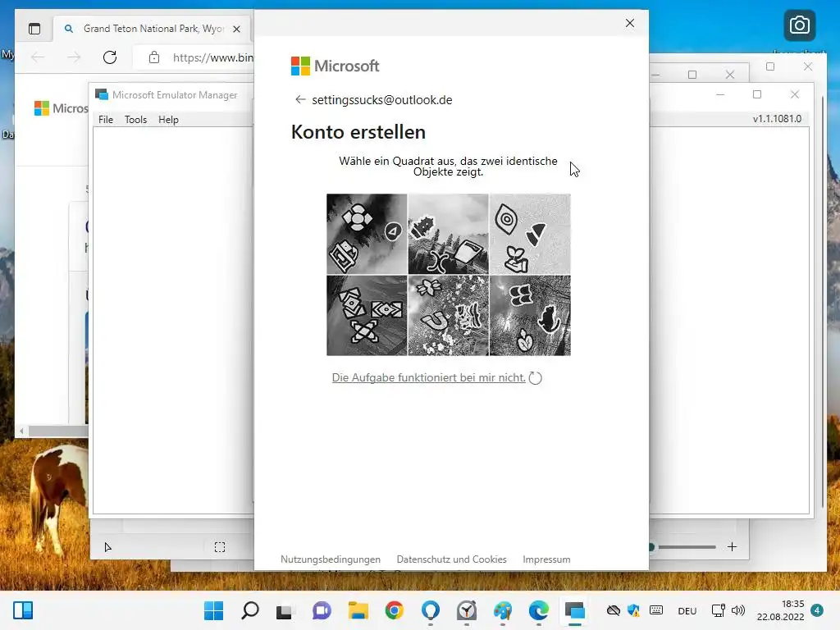Open Impressum link

[x=546, y=559]
